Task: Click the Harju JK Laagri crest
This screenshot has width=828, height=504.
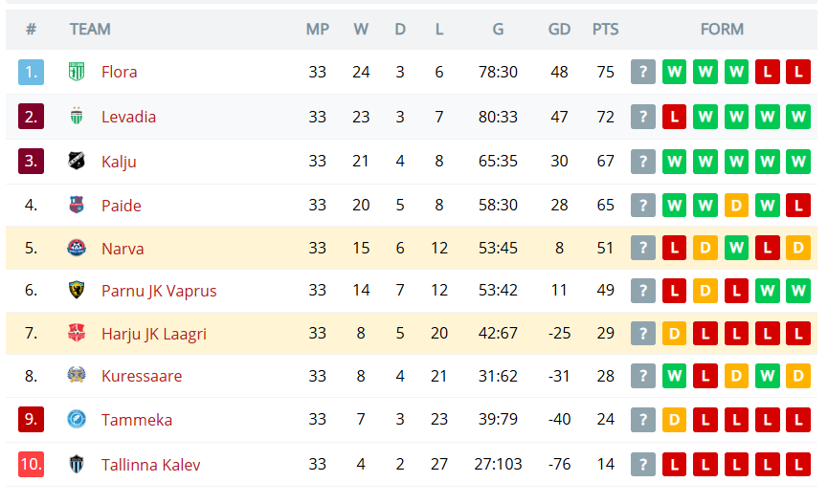Action: pos(77,334)
